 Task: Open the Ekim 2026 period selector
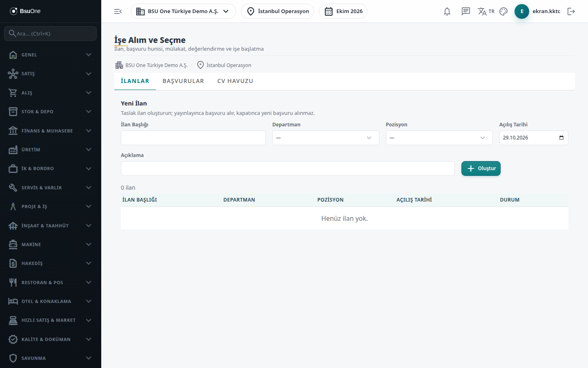[x=343, y=11]
